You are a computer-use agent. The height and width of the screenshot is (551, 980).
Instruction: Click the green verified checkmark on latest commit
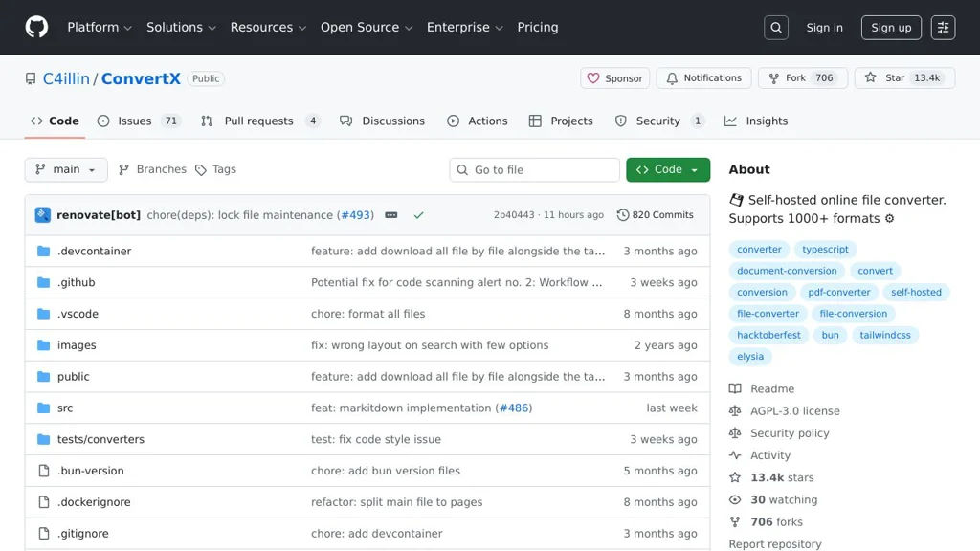[x=419, y=215]
